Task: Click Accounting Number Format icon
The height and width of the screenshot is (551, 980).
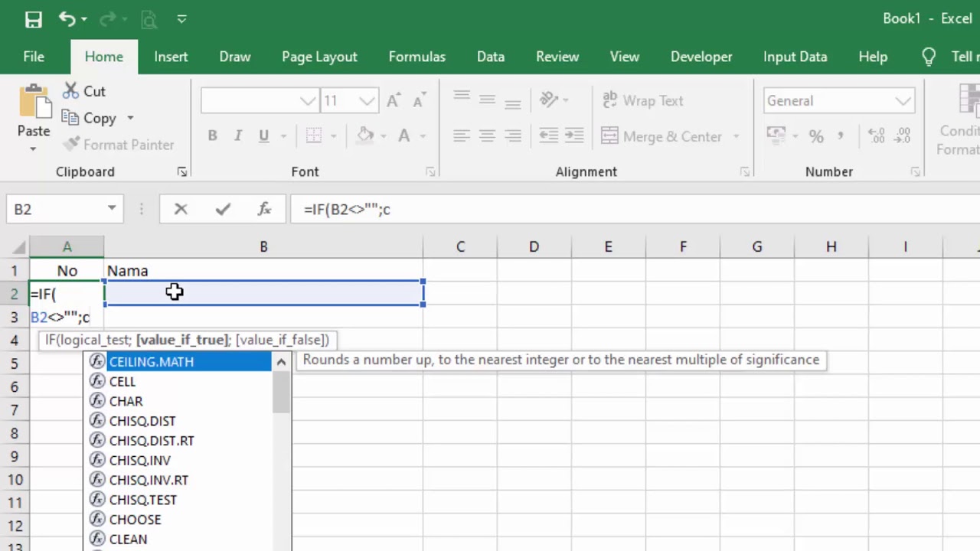Action: (776, 136)
